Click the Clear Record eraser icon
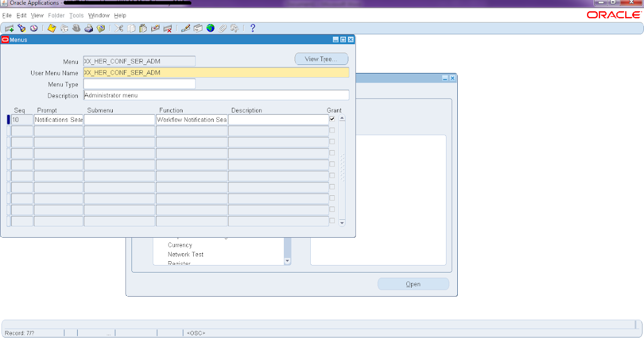Image resolution: width=644 pixels, height=338 pixels. 156,28
